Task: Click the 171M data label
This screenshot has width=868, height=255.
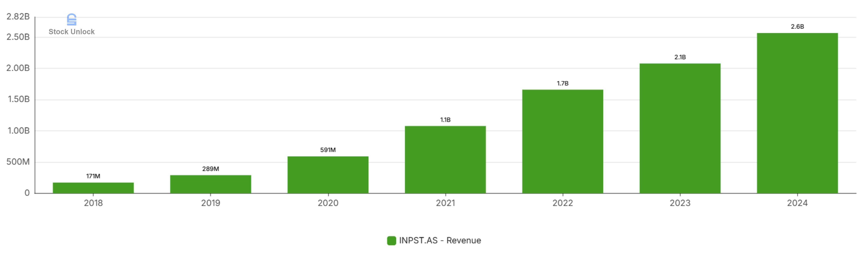Action: tap(93, 176)
